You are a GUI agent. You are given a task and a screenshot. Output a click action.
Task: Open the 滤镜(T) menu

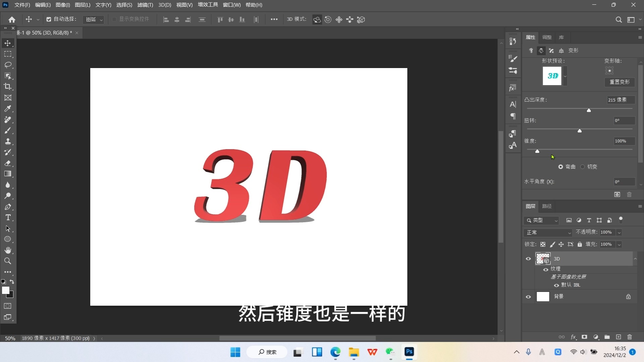pyautogui.click(x=145, y=5)
